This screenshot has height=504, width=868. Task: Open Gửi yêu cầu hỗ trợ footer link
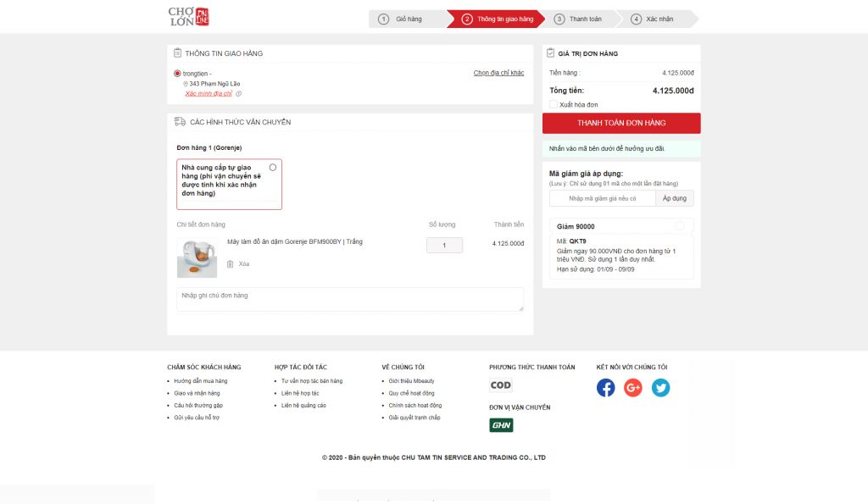197,418
